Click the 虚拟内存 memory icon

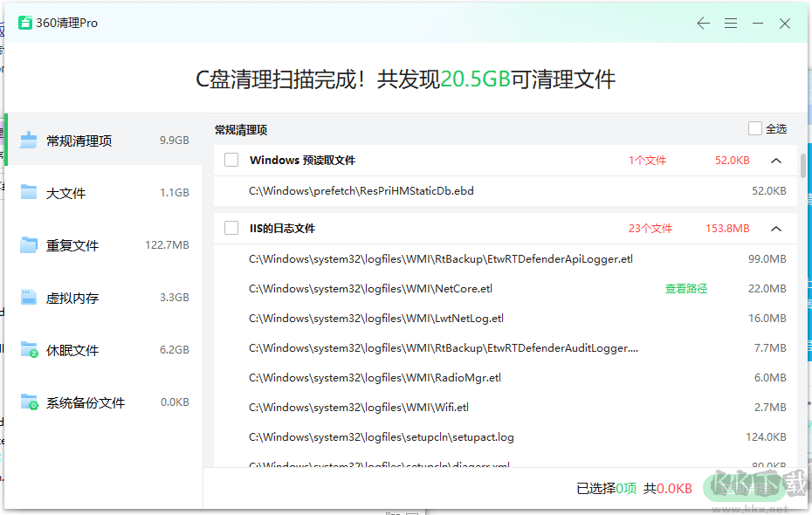29,297
